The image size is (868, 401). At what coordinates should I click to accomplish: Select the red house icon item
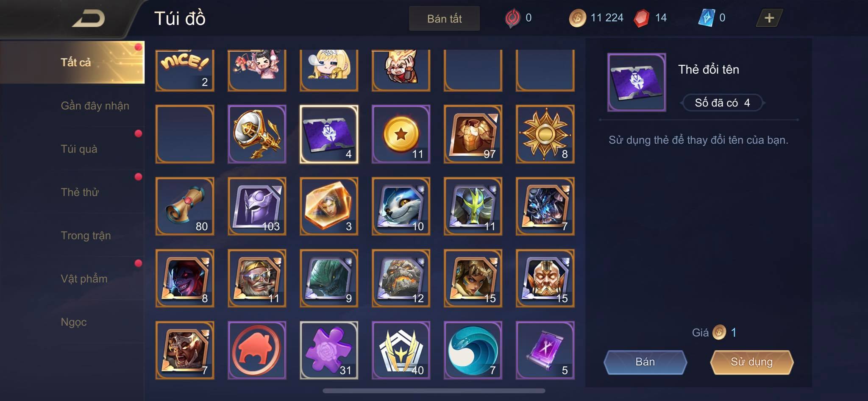(x=257, y=350)
